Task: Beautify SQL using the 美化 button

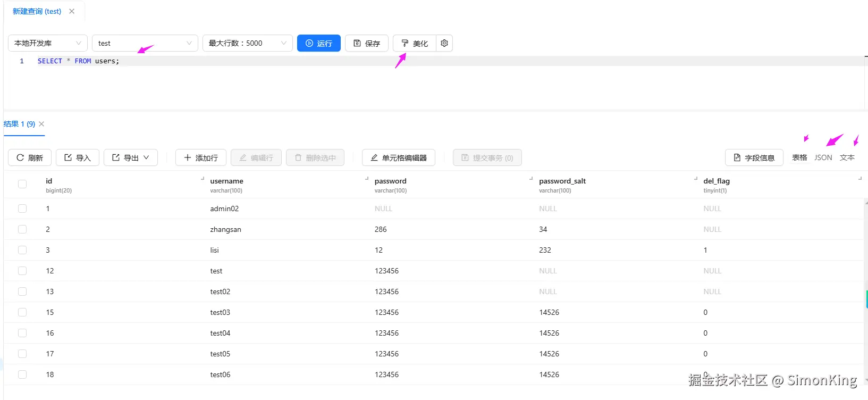Action: point(415,43)
